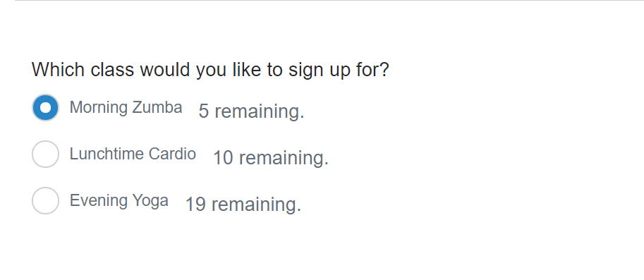Click the word 'Cardio' in the second option
The height and width of the screenshot is (280, 644).
pyautogui.click(x=172, y=154)
